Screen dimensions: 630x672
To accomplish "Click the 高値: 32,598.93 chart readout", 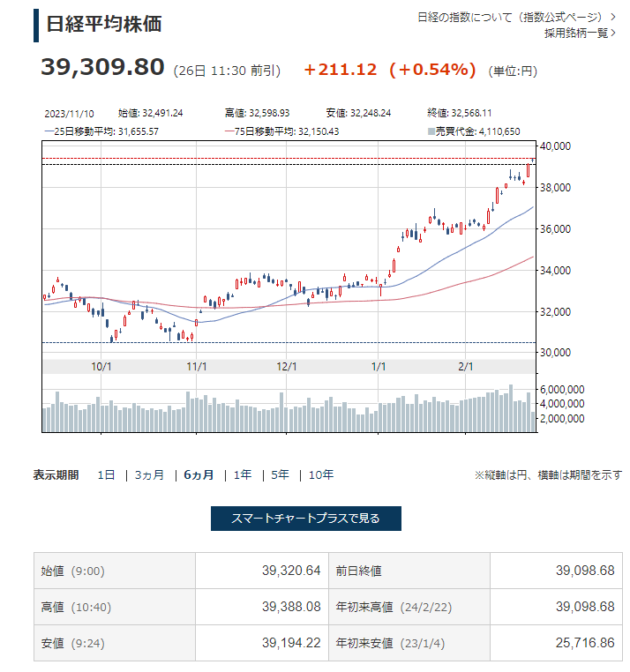I will pos(258,113).
